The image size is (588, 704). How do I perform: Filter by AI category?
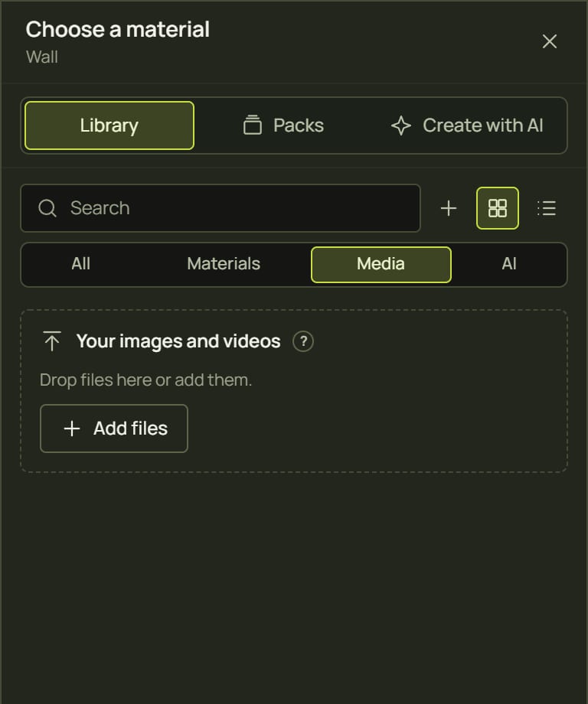tap(509, 264)
